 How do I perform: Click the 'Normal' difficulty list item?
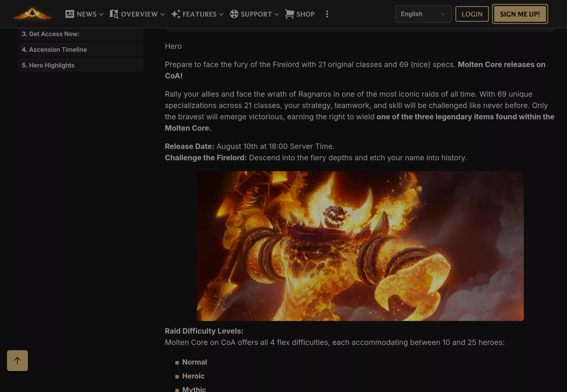point(194,362)
